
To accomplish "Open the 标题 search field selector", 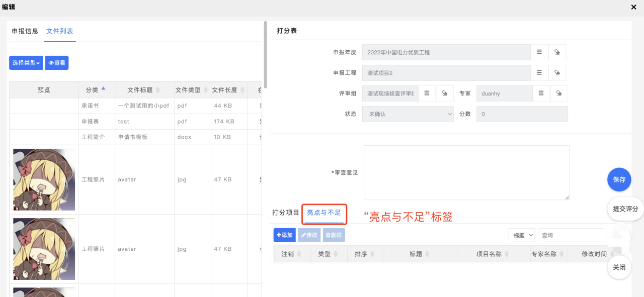I will click(x=522, y=235).
